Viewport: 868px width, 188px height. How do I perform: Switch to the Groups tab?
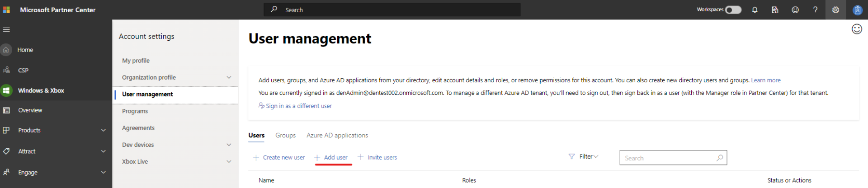click(285, 135)
